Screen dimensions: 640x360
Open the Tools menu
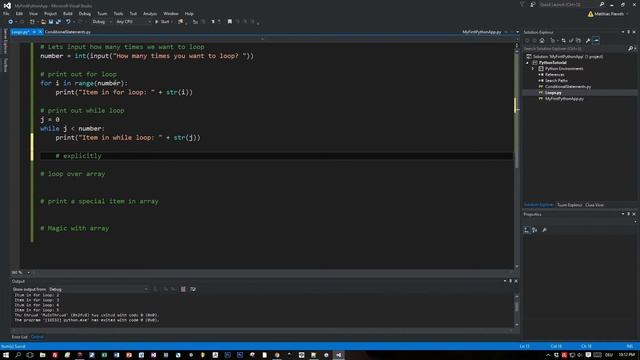click(118, 13)
